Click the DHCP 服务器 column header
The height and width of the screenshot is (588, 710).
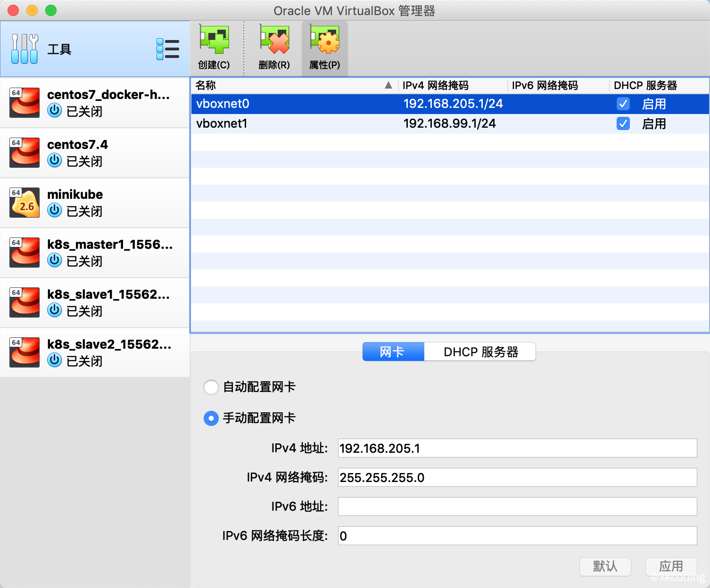click(646, 85)
